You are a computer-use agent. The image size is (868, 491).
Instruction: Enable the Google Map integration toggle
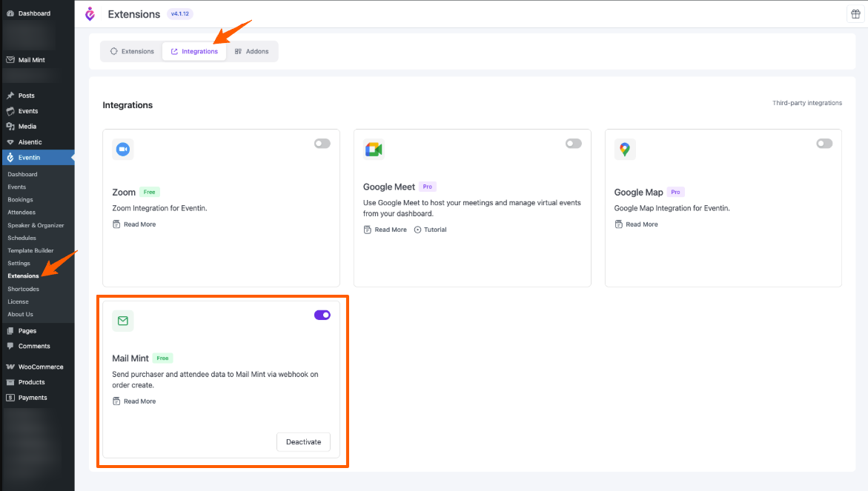click(x=824, y=144)
